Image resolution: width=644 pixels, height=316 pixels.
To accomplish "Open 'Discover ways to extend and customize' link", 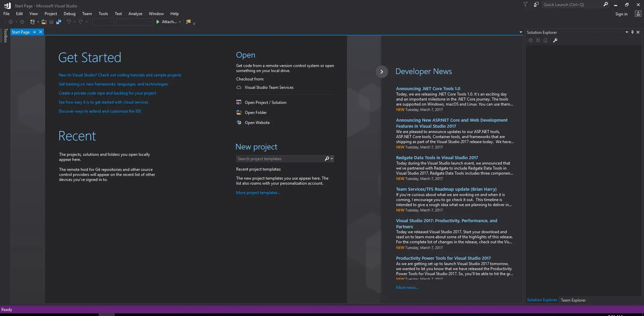I will (x=100, y=111).
